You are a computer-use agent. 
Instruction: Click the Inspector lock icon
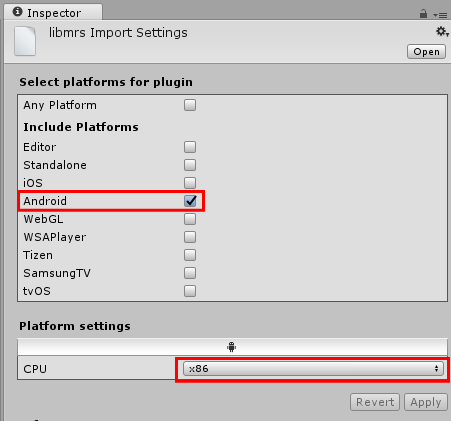pos(423,14)
